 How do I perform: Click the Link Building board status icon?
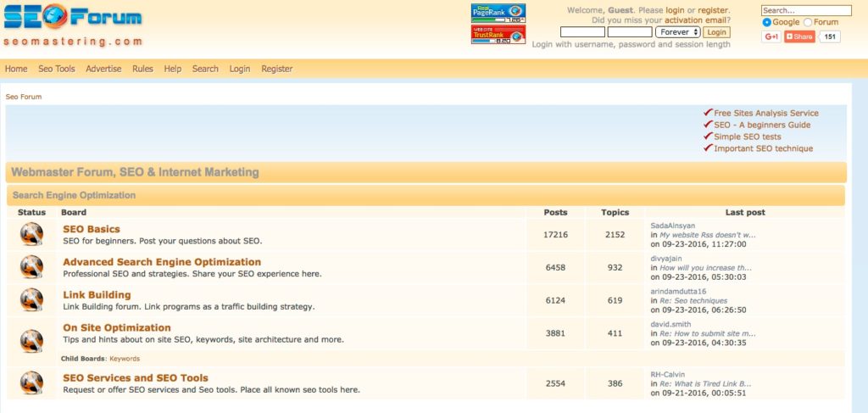coord(32,300)
